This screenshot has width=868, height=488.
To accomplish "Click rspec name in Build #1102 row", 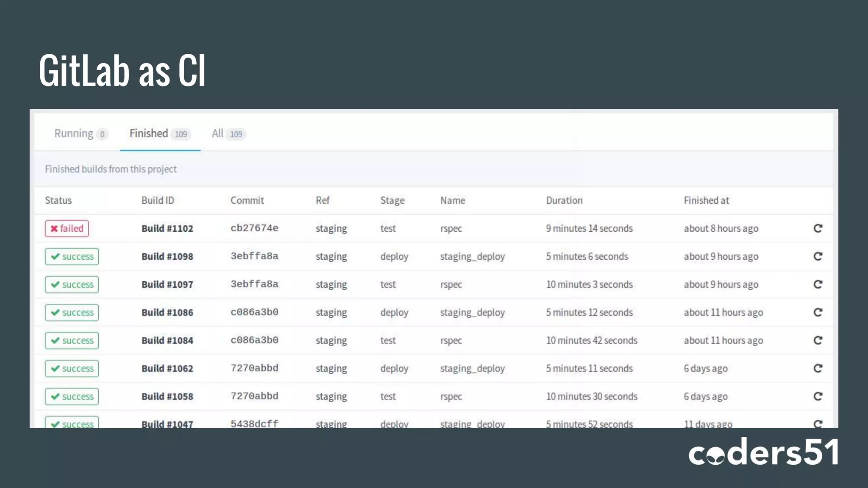I will click(x=451, y=229).
